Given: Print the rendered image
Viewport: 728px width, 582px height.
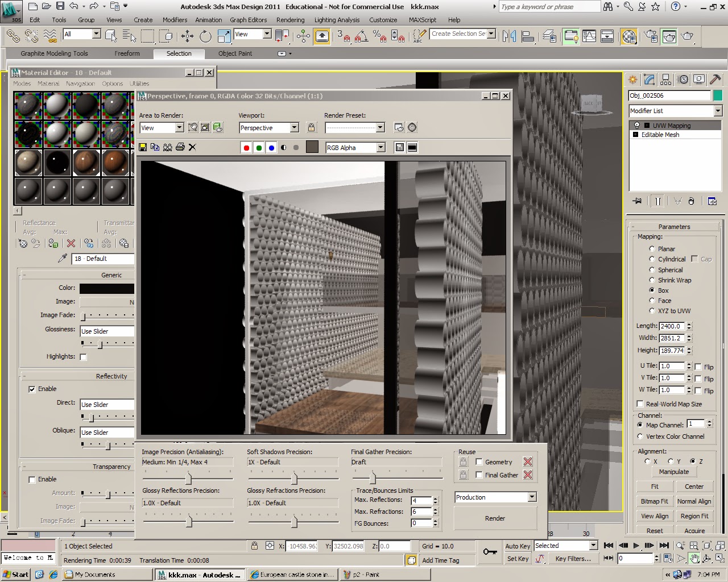Looking at the screenshot, I should (x=180, y=147).
